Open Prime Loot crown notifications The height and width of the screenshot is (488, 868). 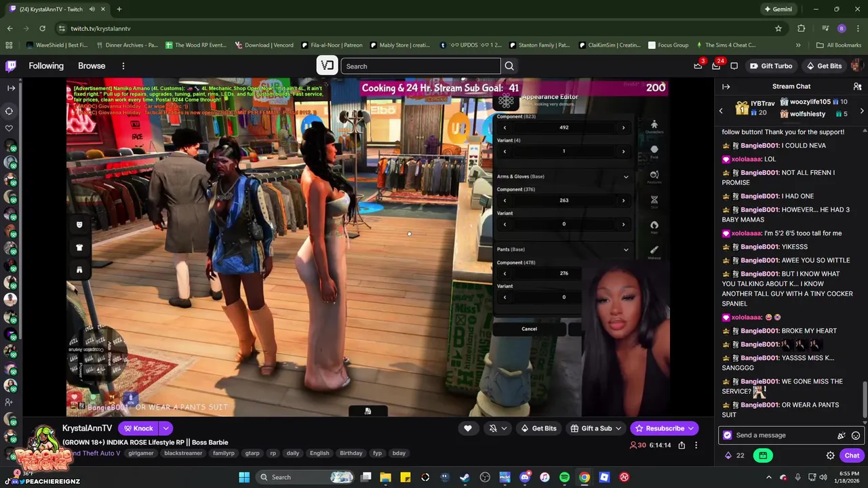coord(698,66)
